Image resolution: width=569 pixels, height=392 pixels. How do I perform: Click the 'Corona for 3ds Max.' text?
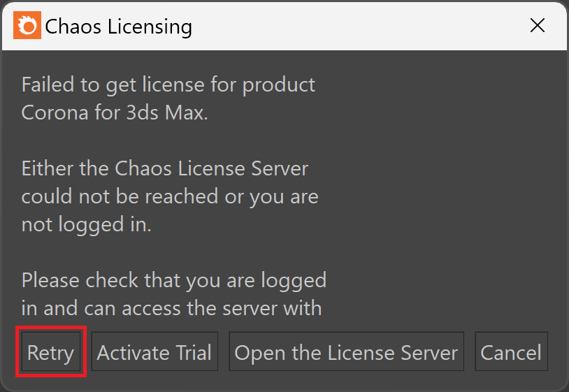(115, 112)
